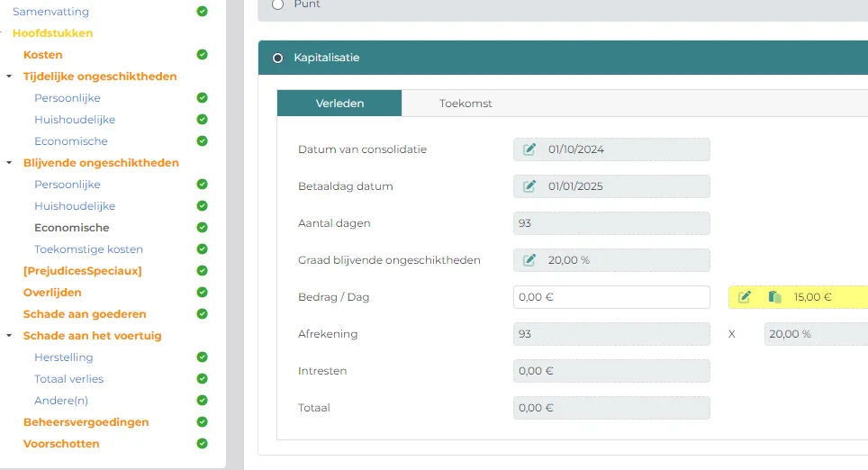Collapse Blijvende ongeschiktheden tree section

click(x=9, y=163)
